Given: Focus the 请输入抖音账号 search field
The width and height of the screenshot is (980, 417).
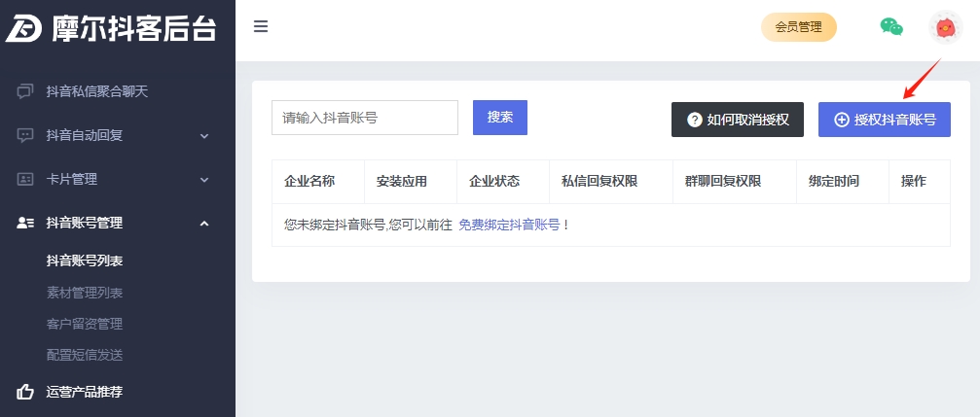Looking at the screenshot, I should (365, 118).
